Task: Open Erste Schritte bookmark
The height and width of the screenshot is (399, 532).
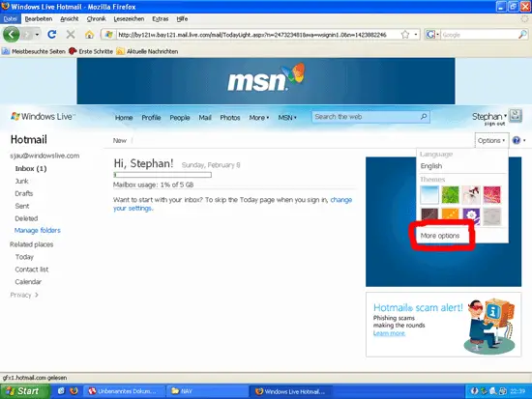Action: point(91,51)
